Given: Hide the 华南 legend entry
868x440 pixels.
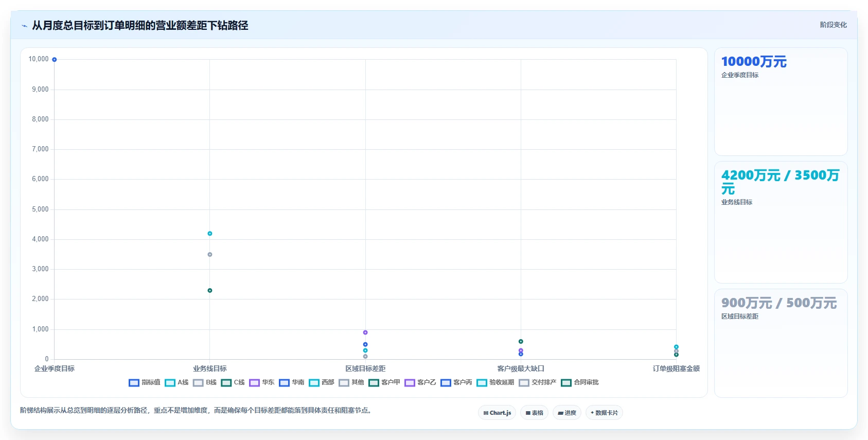Looking at the screenshot, I should (292, 382).
